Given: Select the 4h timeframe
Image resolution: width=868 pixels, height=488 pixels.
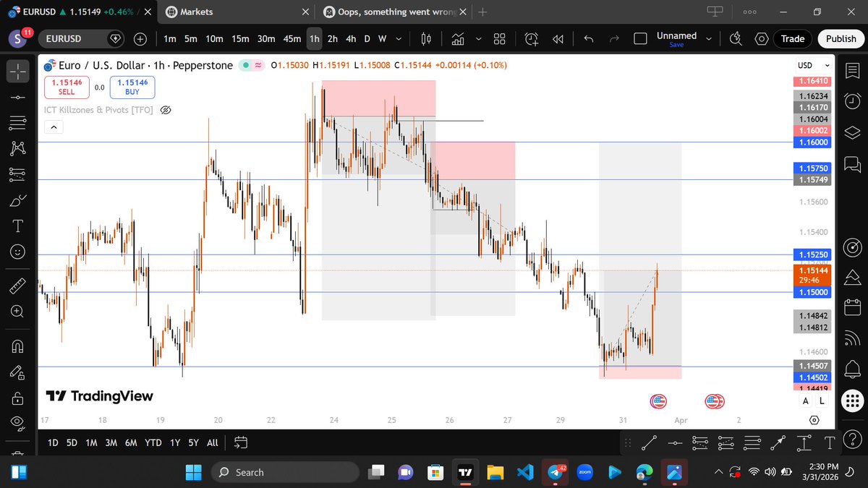Looking at the screenshot, I should (x=351, y=39).
